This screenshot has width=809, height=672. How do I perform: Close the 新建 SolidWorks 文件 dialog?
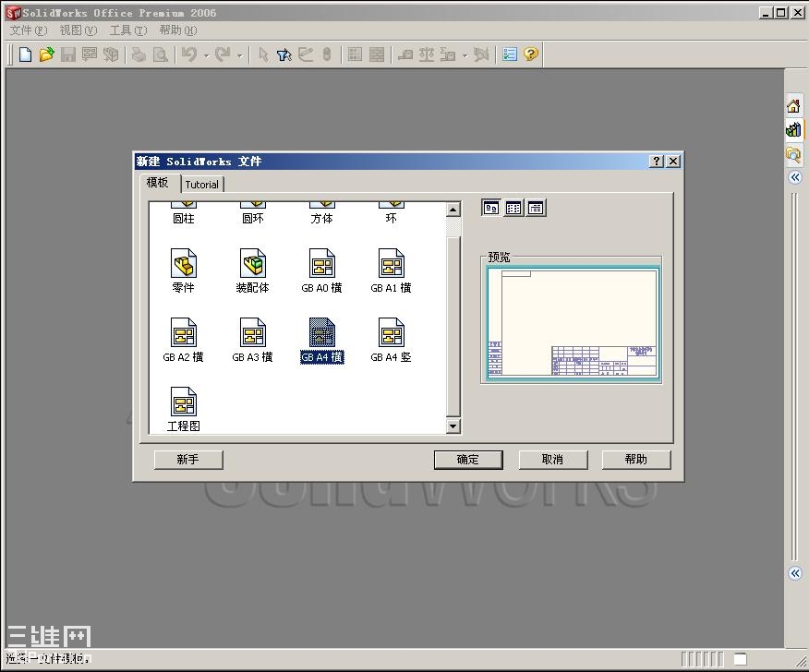click(673, 162)
